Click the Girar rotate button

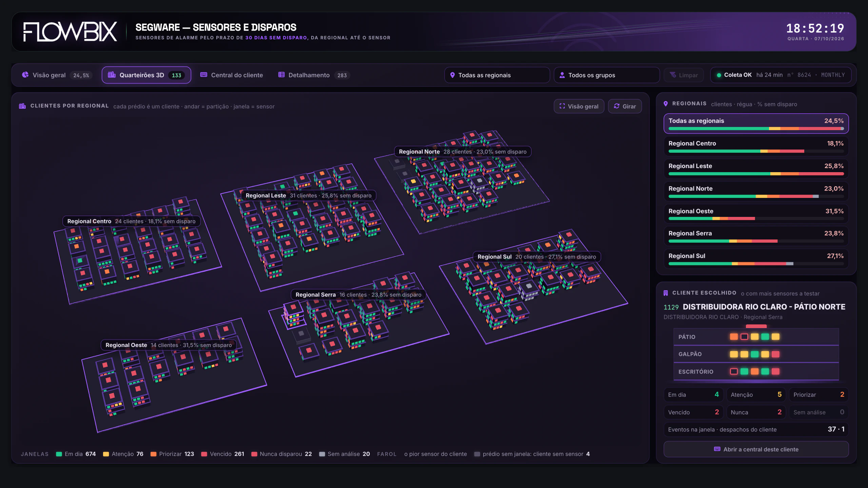pyautogui.click(x=625, y=106)
